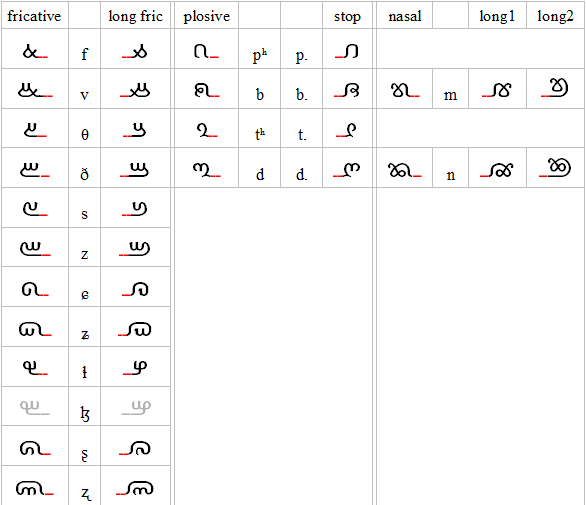This screenshot has height=505, width=586.
Task: Select the 'stop' column header
Action: click(x=347, y=16)
